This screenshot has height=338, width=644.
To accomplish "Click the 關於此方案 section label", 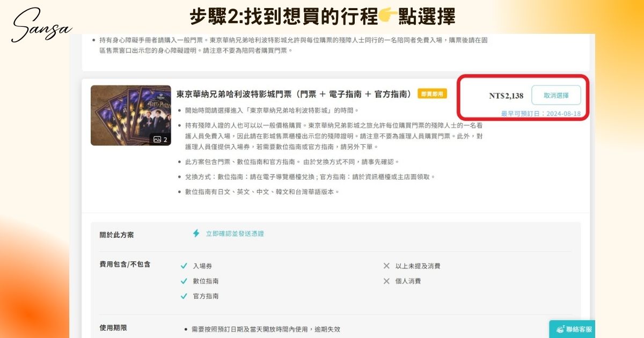I will (x=116, y=235).
